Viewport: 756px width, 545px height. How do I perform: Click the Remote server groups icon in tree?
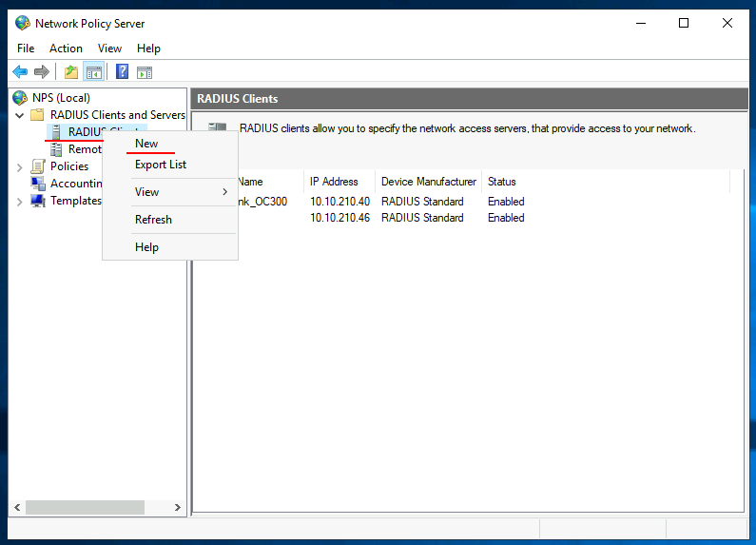(56, 149)
